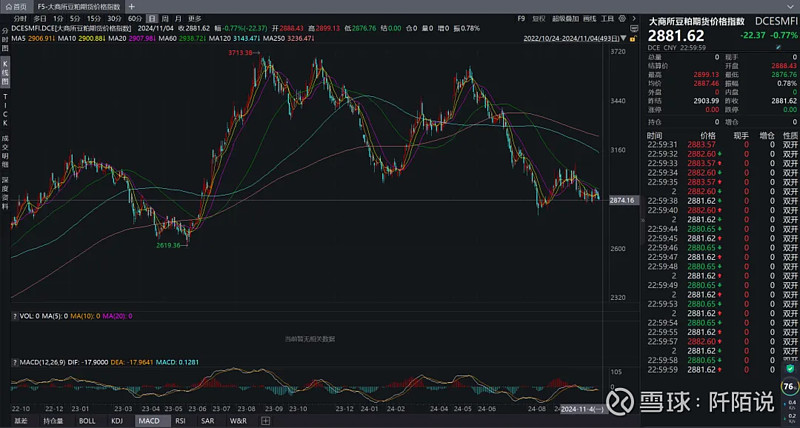Image resolution: width=800 pixels, height=428 pixels.
Task: Open the 深度资料 side panel
Action: pyautogui.click(x=6, y=193)
